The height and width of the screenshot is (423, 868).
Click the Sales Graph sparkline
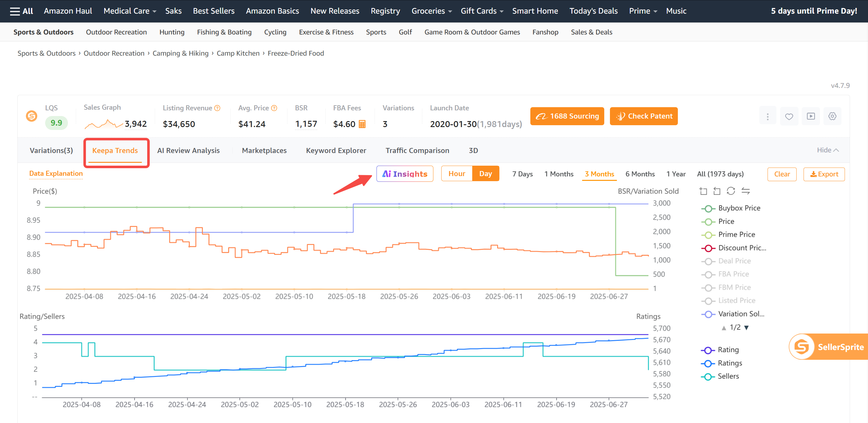[x=103, y=124]
